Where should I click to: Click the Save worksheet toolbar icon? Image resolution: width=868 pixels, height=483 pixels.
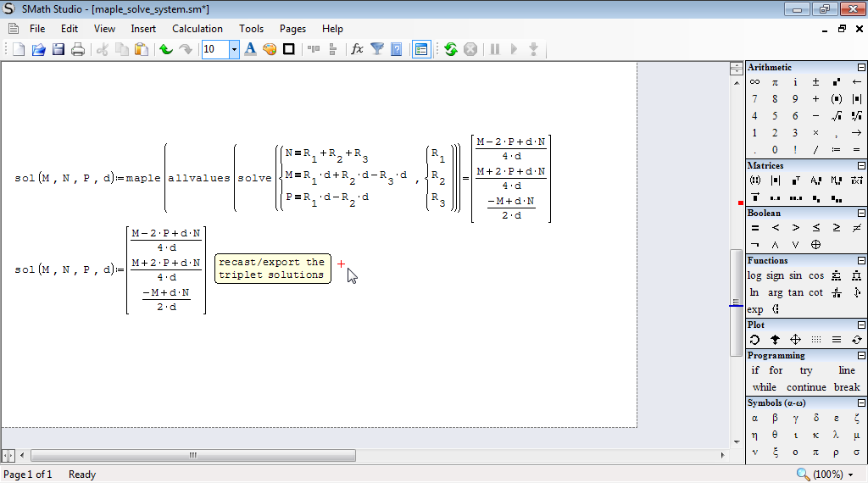tap(58, 49)
